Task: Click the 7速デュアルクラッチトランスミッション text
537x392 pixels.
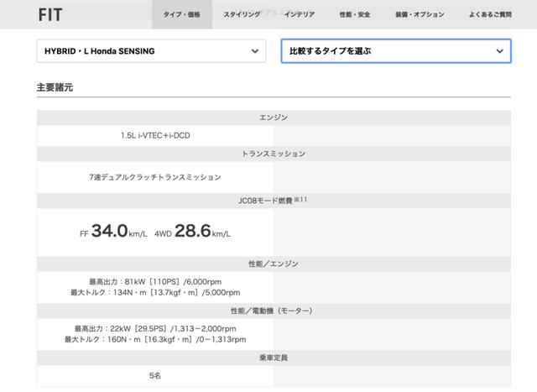Action: pos(155,177)
